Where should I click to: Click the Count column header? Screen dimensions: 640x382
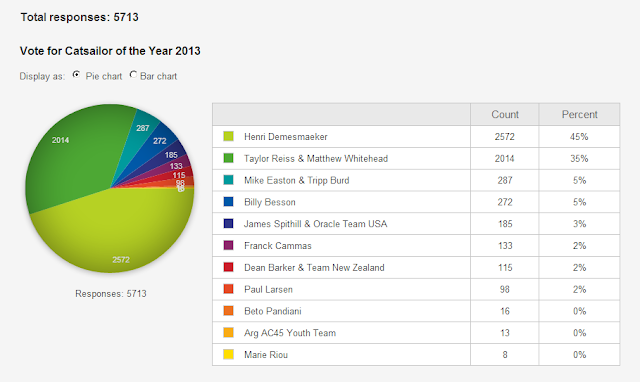[x=504, y=114]
